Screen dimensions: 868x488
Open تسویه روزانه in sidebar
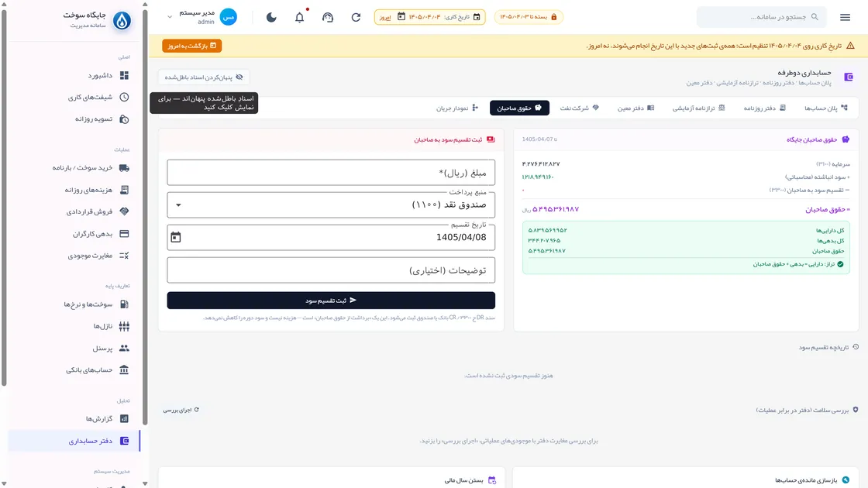[x=74, y=119]
